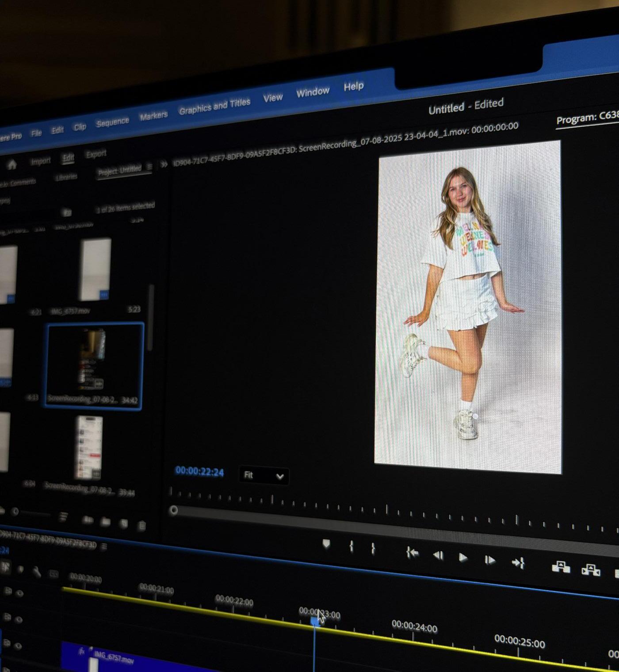Viewport: 619px width, 672px height.
Task: Click the Overwrite edit icon
Action: pos(591,570)
